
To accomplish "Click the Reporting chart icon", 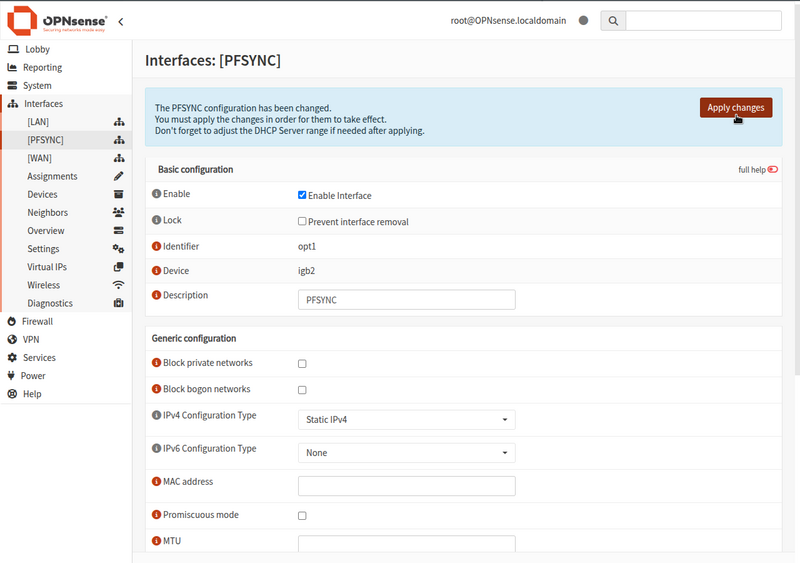I will coord(12,67).
